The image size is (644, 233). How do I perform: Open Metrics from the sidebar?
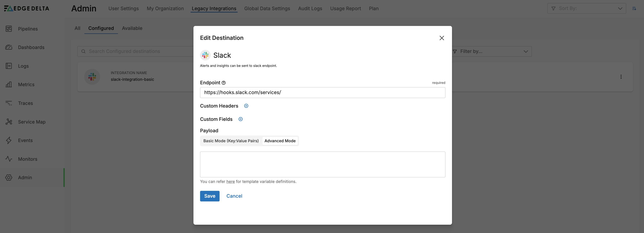26,85
